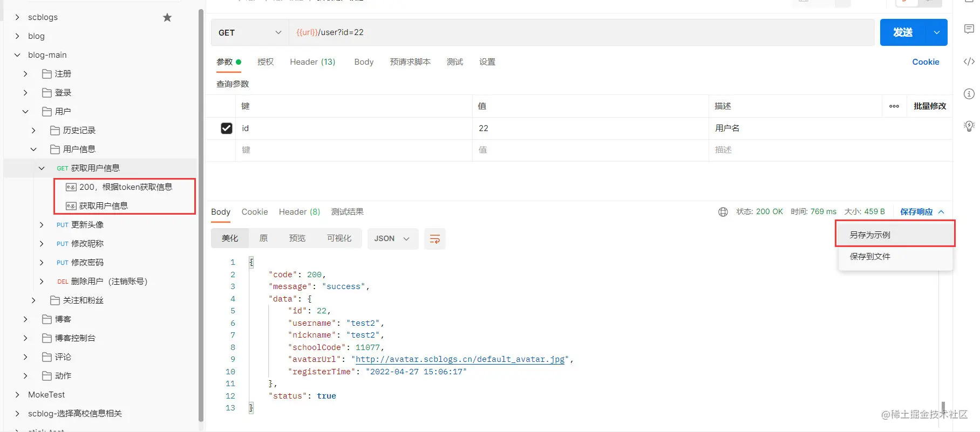The image size is (980, 432).
Task: Collapse the 用户 folder
Action: coord(25,112)
